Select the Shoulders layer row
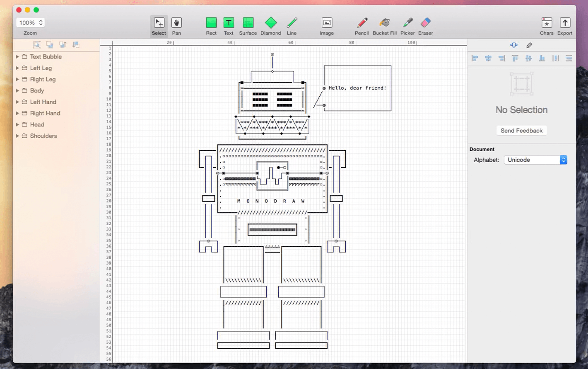The height and width of the screenshot is (369, 588). click(56, 136)
